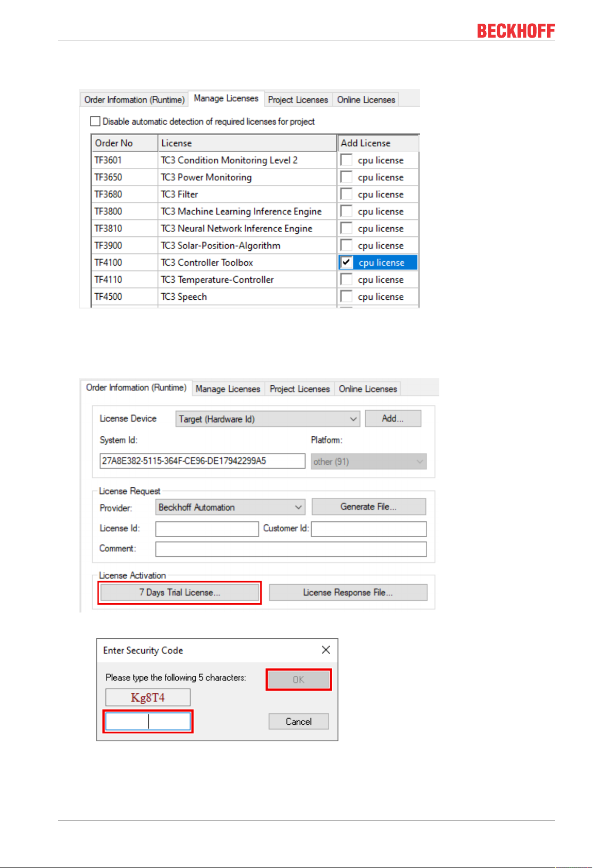Tick cpu license for TC3 Temperature-Controller

tap(347, 279)
